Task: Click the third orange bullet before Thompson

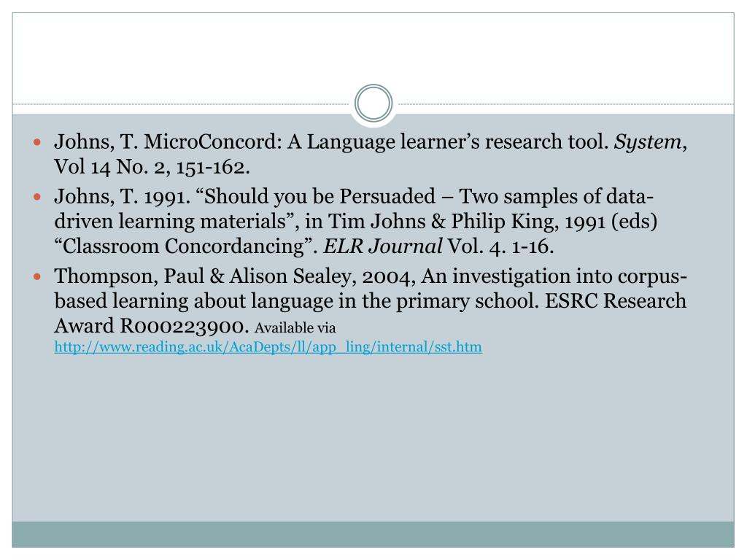Action: [38, 276]
